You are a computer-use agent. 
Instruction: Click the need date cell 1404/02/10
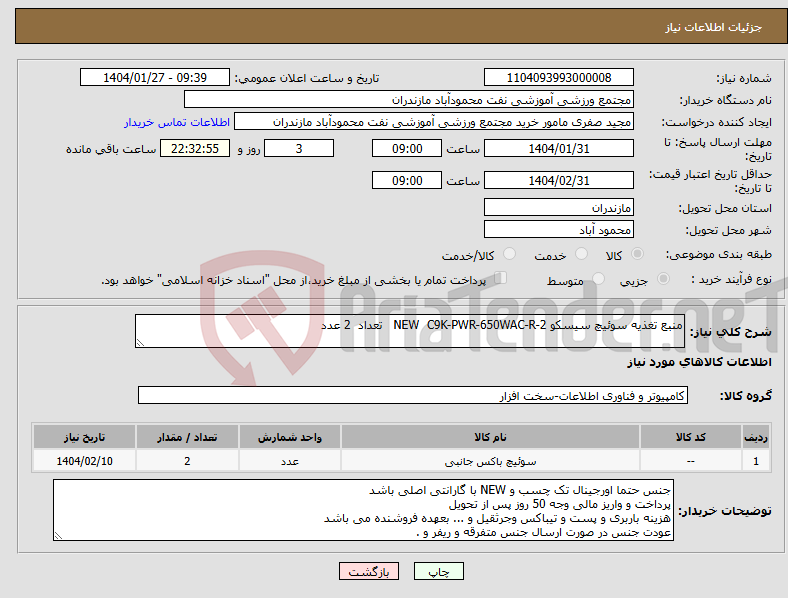click(x=84, y=461)
